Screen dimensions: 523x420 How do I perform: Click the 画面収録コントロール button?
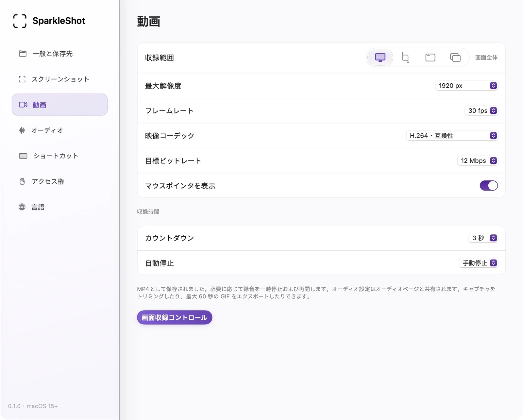click(175, 317)
